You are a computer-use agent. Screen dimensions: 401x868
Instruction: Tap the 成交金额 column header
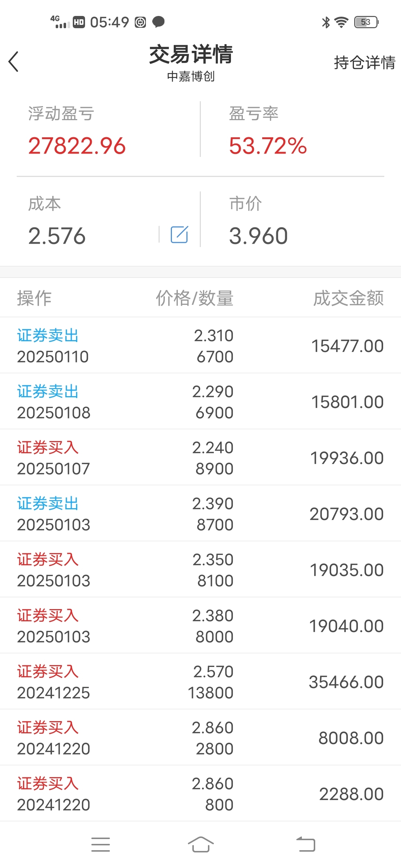[348, 298]
